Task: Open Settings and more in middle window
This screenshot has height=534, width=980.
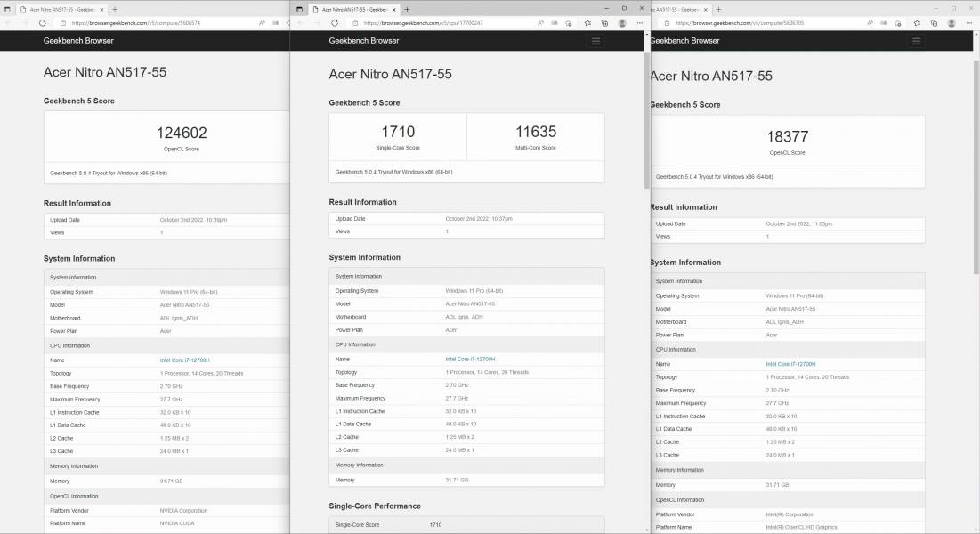Action: coord(639,23)
